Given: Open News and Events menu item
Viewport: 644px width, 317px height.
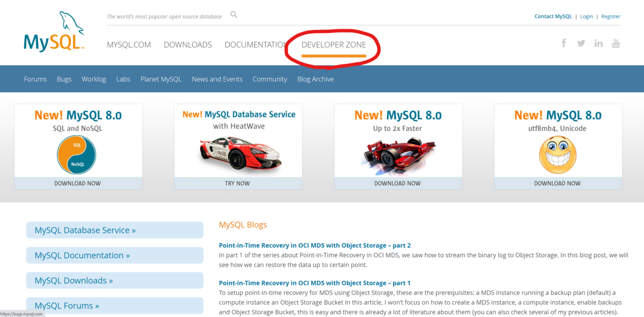Looking at the screenshot, I should tap(217, 79).
